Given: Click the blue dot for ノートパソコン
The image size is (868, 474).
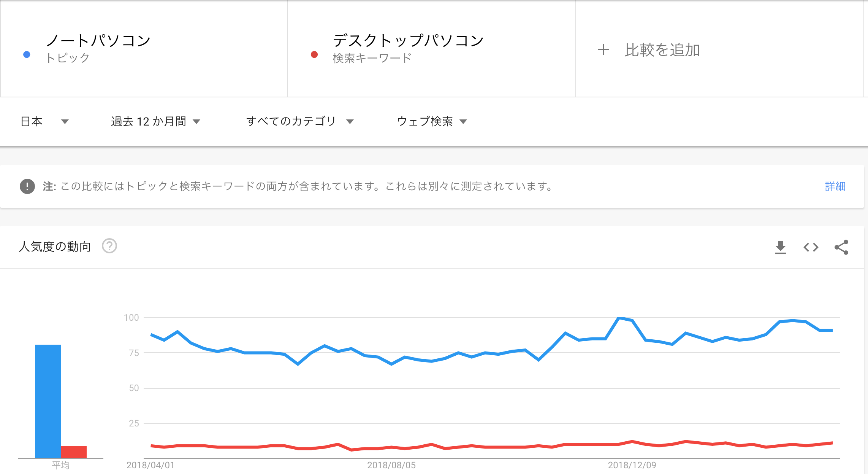Looking at the screenshot, I should pyautogui.click(x=27, y=54).
